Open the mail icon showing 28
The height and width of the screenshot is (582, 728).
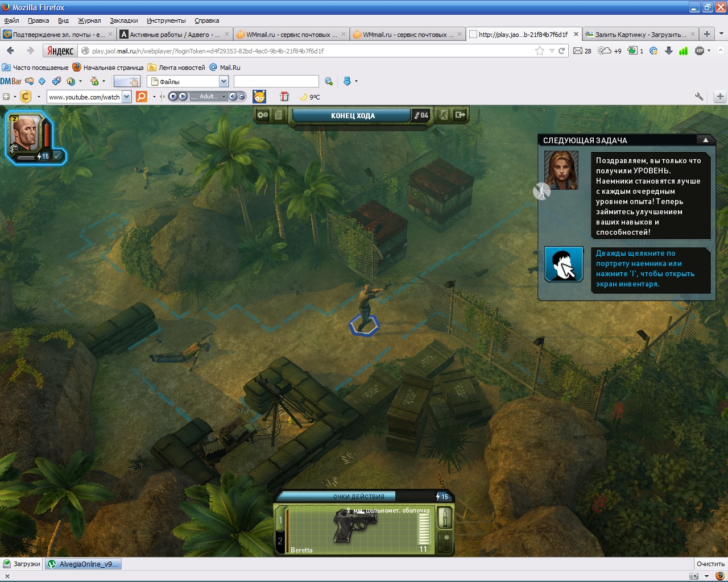(x=582, y=51)
